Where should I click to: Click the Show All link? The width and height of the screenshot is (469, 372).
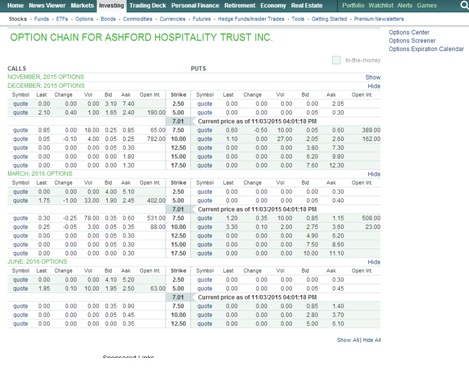click(348, 340)
